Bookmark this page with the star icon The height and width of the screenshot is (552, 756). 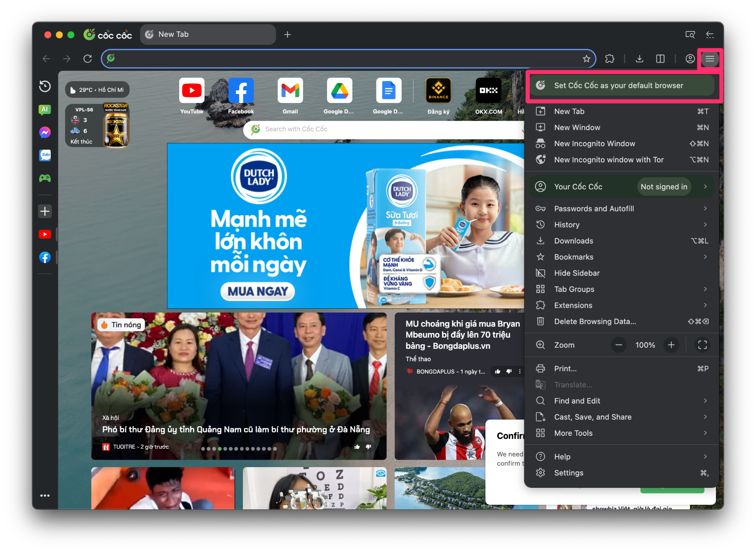coord(586,59)
